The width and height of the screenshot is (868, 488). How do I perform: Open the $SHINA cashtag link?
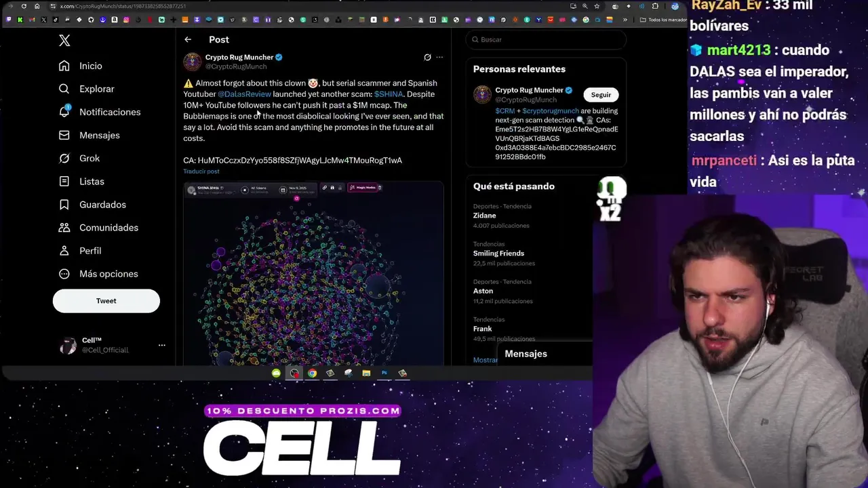(389, 94)
